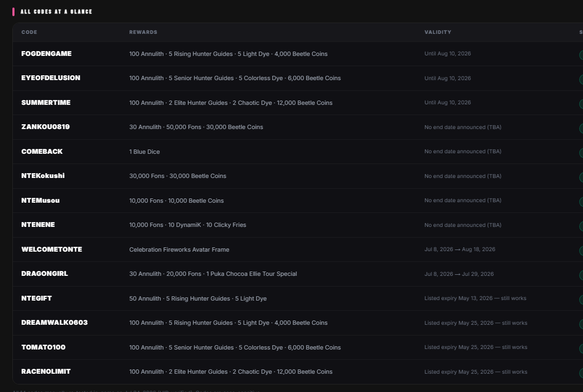Click the WELCOMETONTE code
Screen dimensions: 583x392
pyautogui.click(x=52, y=249)
